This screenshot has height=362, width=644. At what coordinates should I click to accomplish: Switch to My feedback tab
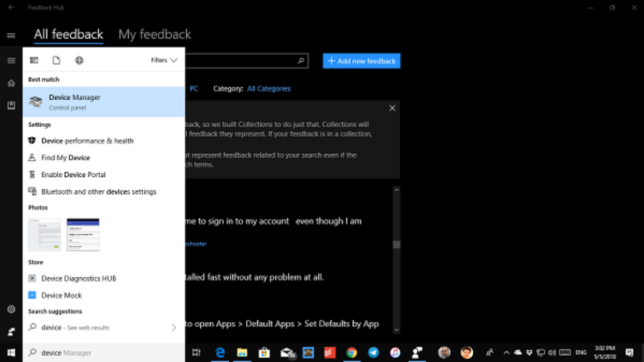point(155,34)
